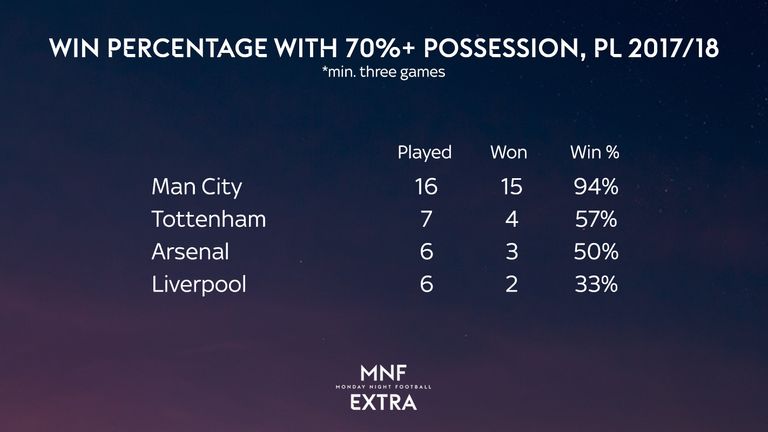Click Man City's 15 won value
The width and height of the screenshot is (768, 432).
pos(511,187)
